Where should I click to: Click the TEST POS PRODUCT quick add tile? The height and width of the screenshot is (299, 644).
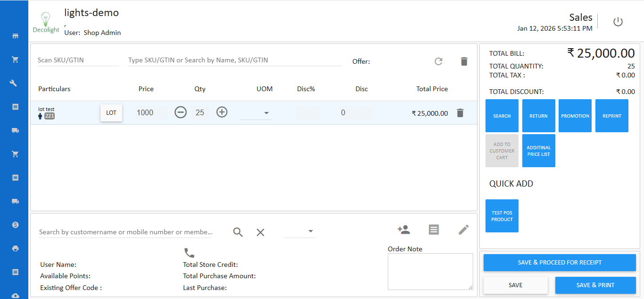click(x=502, y=216)
